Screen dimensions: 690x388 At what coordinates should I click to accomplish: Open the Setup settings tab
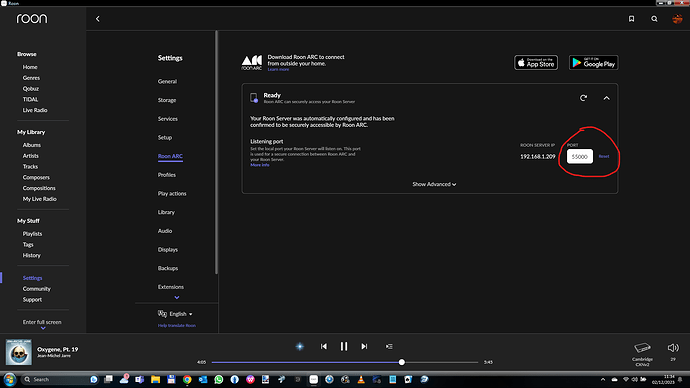165,138
